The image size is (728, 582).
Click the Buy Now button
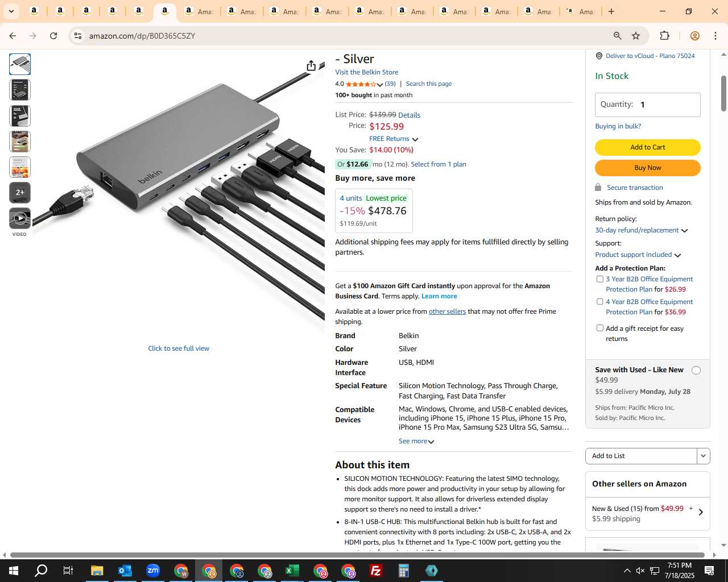click(x=648, y=168)
